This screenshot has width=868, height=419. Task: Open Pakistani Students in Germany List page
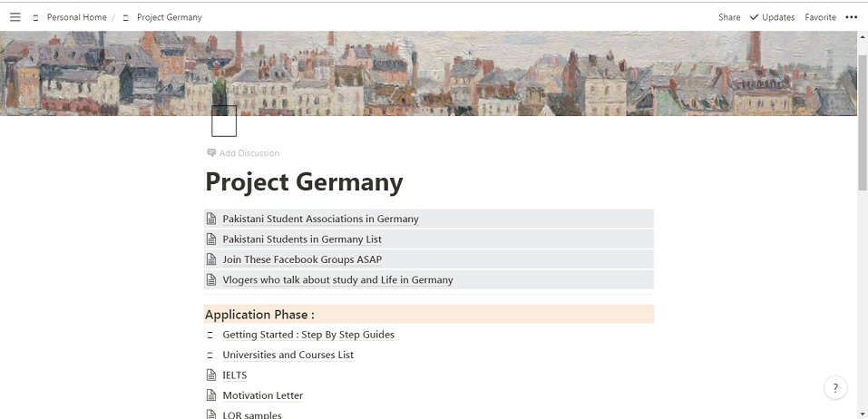302,239
